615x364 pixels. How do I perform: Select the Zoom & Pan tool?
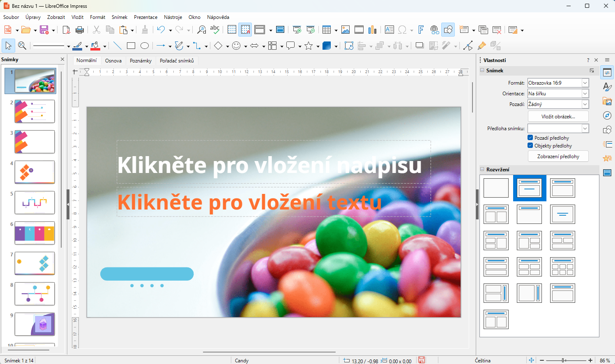(x=22, y=46)
